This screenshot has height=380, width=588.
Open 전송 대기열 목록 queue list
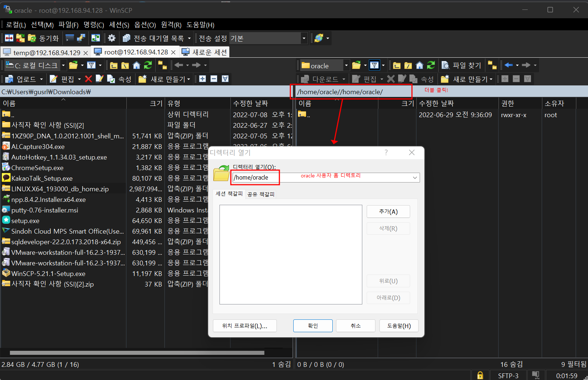click(153, 38)
